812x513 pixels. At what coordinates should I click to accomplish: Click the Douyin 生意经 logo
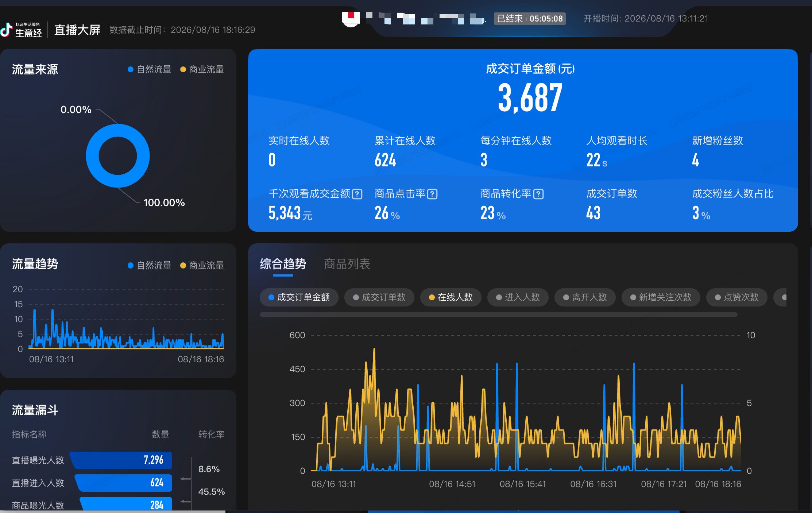(x=21, y=30)
